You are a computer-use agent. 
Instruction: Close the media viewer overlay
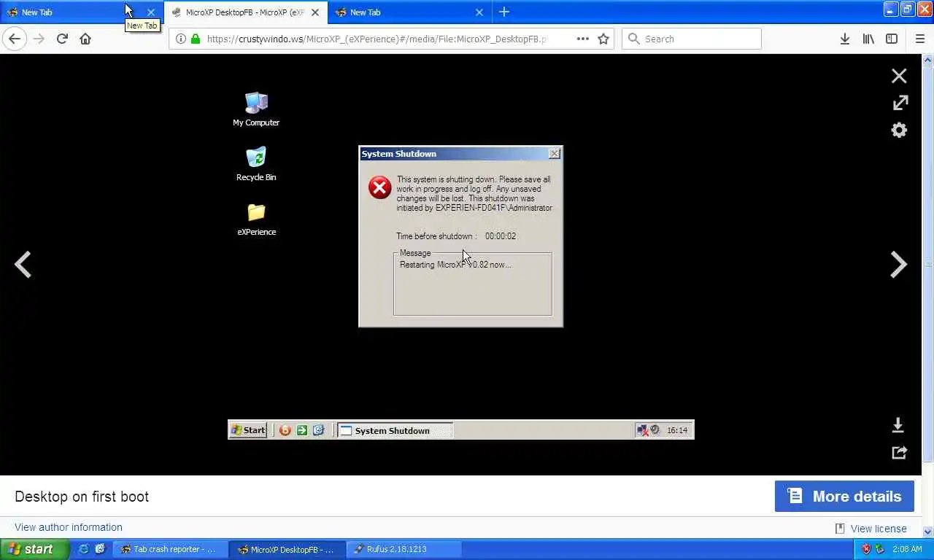899,76
